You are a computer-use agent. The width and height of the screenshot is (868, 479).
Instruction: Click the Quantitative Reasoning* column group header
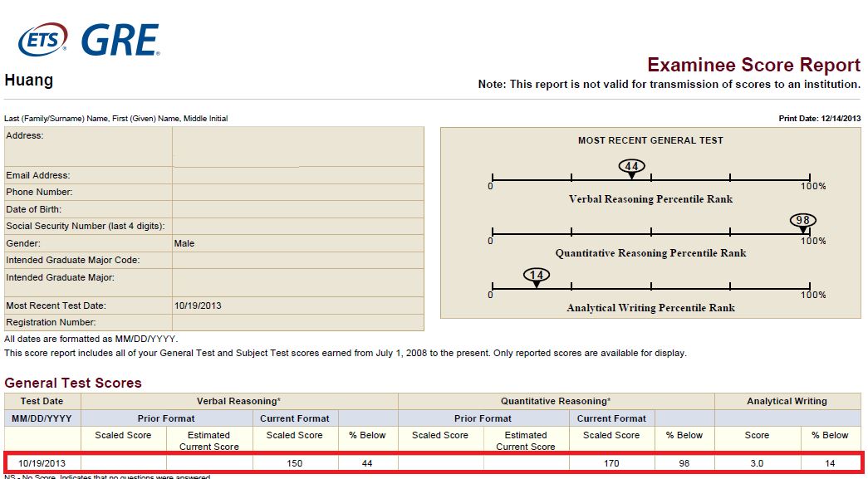[556, 401]
